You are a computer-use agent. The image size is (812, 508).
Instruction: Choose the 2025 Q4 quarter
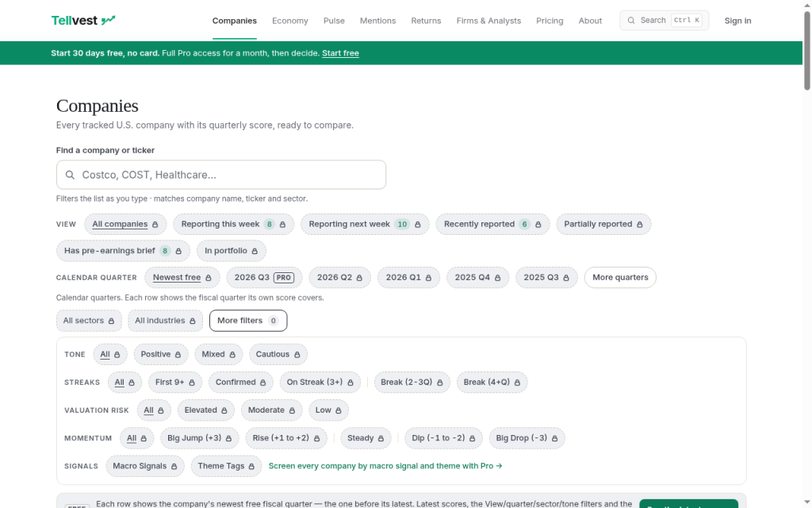click(x=477, y=277)
